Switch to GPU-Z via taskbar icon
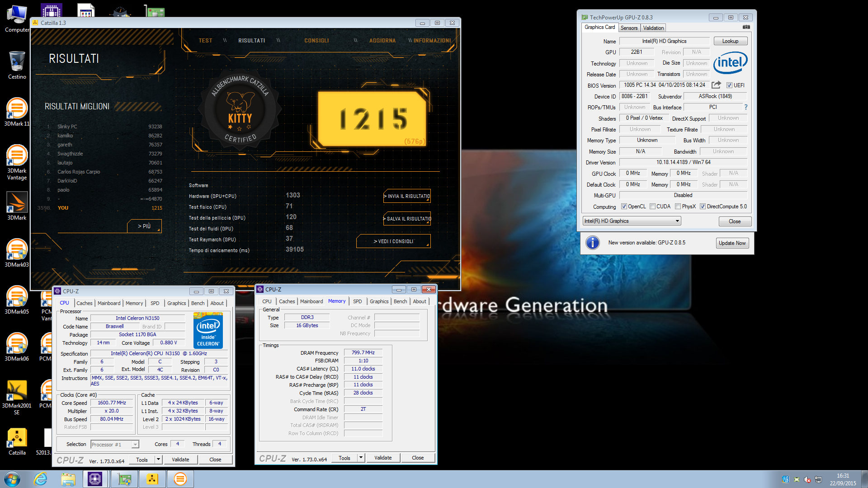The width and height of the screenshot is (868, 488). pos(124,479)
